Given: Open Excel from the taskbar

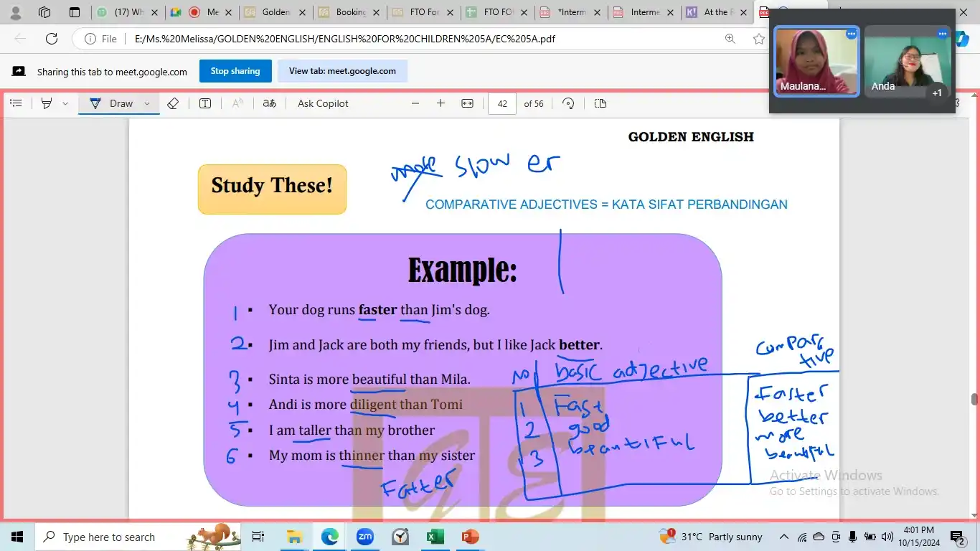Looking at the screenshot, I should coord(434,536).
